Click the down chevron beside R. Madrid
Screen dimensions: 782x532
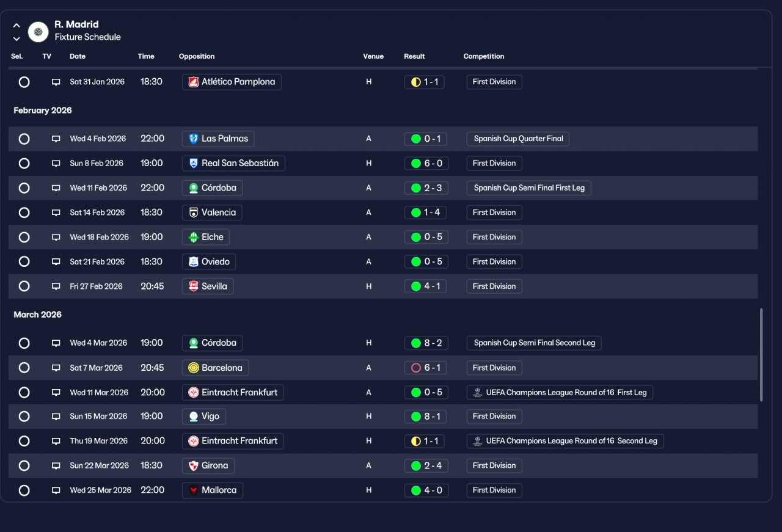(x=16, y=38)
